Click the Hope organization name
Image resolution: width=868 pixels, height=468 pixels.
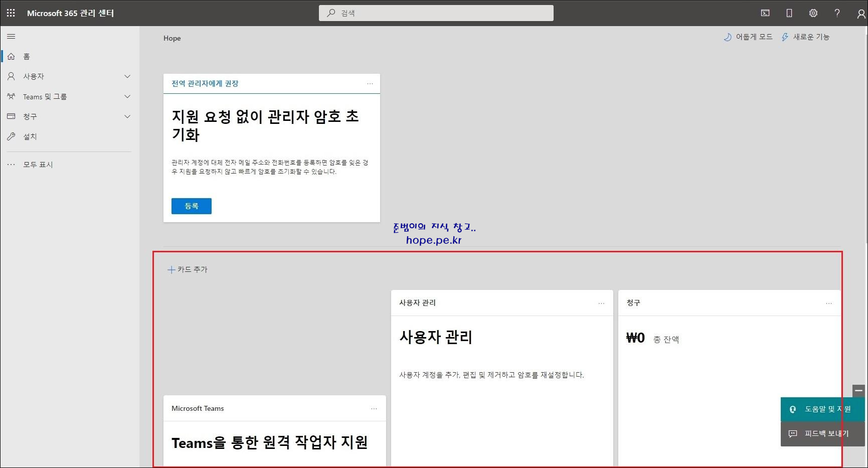(172, 38)
